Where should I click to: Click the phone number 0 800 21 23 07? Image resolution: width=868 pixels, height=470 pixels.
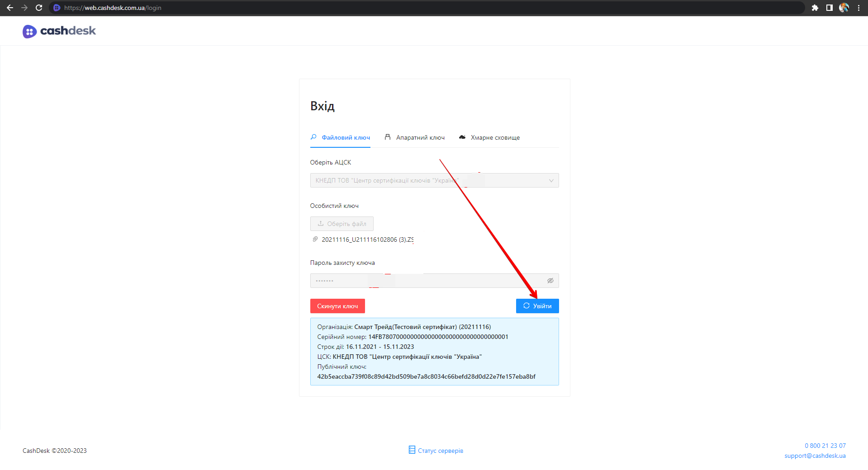(825, 446)
